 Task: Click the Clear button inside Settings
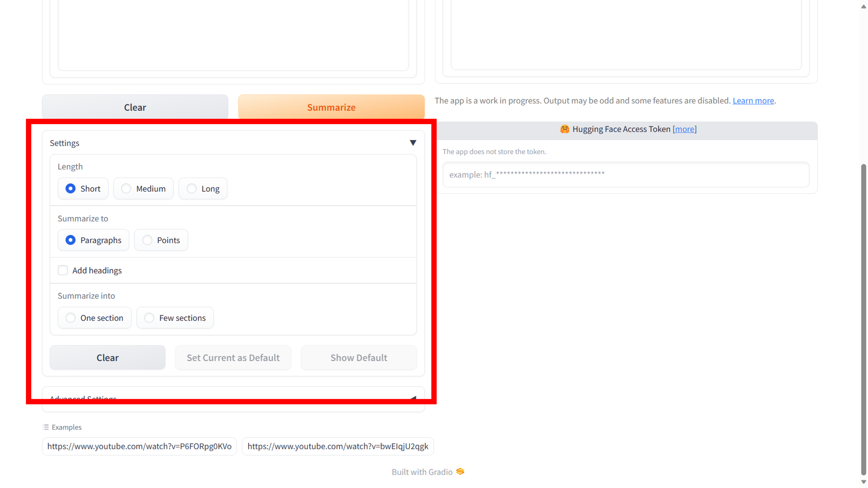(x=108, y=357)
